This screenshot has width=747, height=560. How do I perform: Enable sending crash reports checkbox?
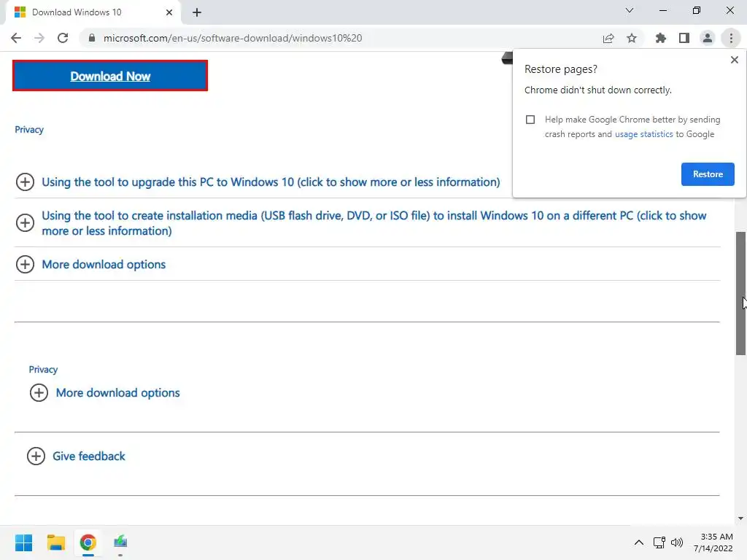pos(530,120)
